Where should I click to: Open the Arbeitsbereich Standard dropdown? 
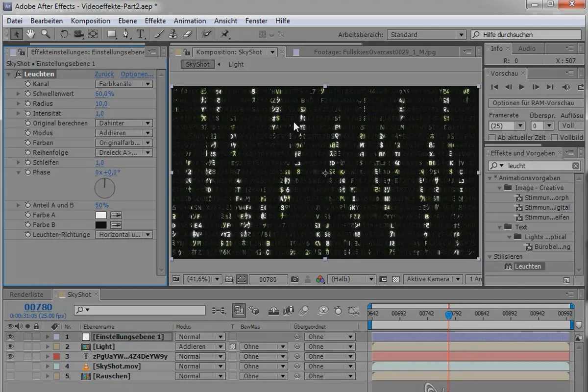pos(426,35)
